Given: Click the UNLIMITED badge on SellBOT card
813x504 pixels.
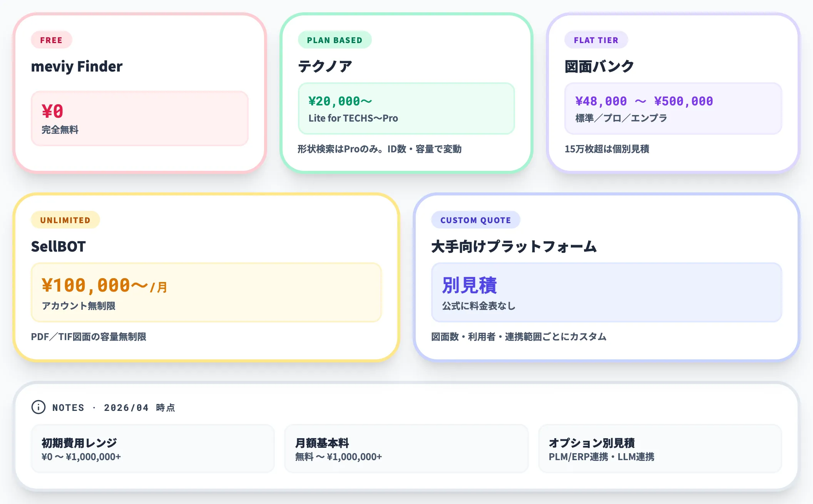Looking at the screenshot, I should 65,220.
